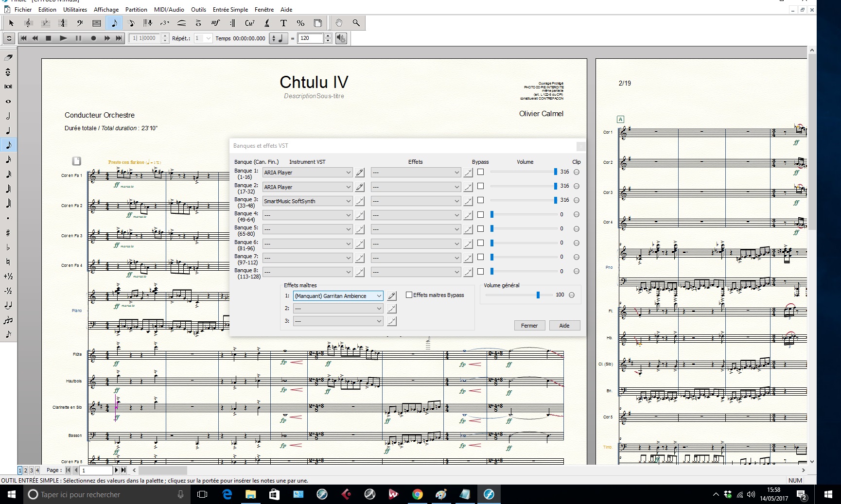This screenshot has width=841, height=504.
Task: Stop playback with the Stop button
Action: 48,38
